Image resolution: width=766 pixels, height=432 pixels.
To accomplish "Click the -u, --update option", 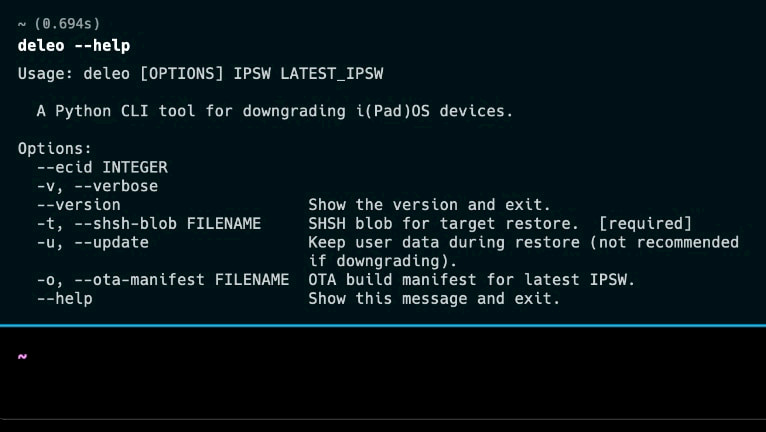I will coord(93,242).
